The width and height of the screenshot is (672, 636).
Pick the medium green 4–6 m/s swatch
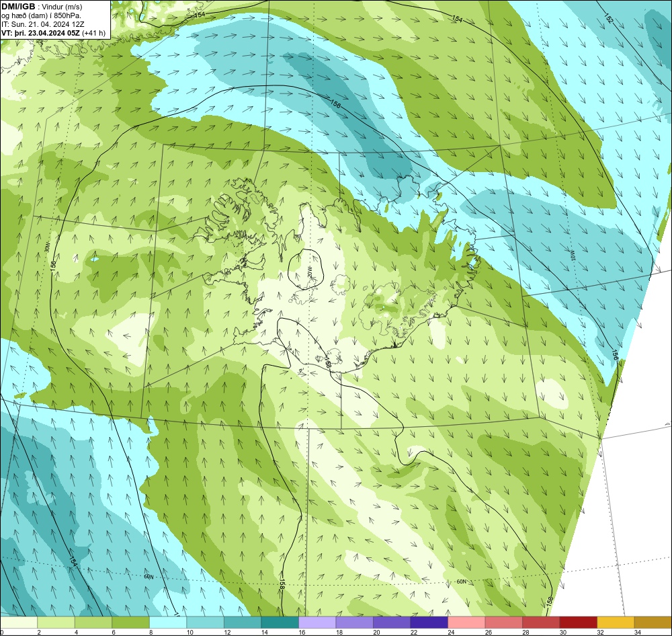[93, 623]
